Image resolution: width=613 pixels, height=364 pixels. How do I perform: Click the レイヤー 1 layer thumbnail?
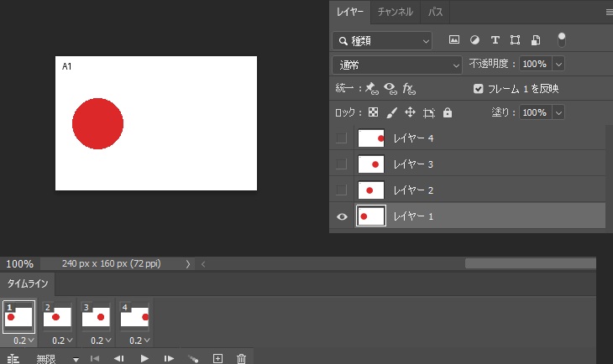[371, 216]
